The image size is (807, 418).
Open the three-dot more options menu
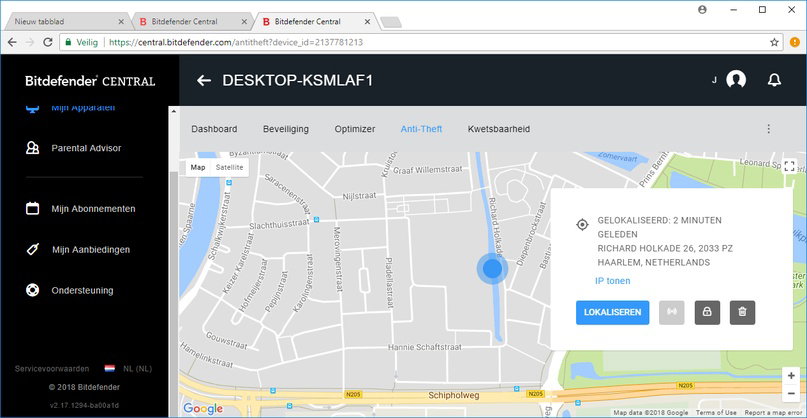point(768,129)
